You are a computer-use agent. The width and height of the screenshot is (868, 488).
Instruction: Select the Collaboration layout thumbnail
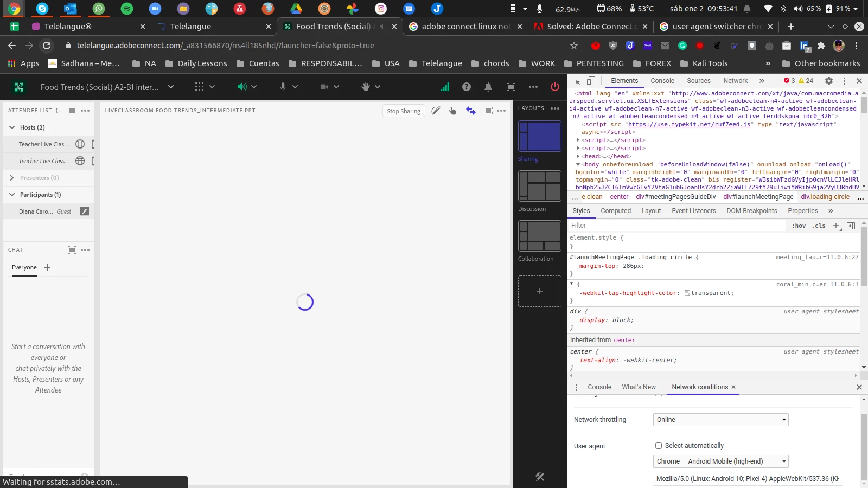(540, 236)
